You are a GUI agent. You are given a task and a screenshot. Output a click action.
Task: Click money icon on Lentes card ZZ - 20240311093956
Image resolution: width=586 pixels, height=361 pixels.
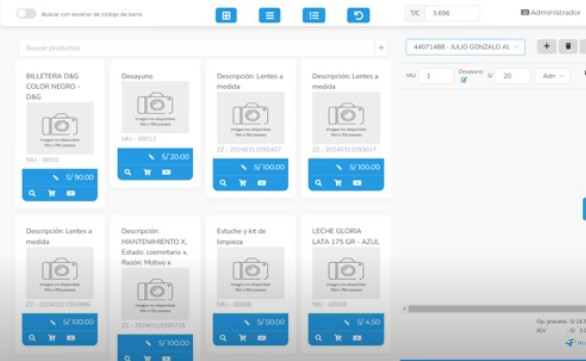pyautogui.click(x=71, y=338)
